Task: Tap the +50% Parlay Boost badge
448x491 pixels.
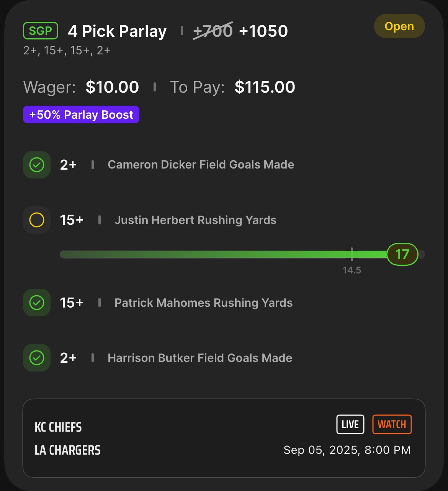Action: [81, 115]
